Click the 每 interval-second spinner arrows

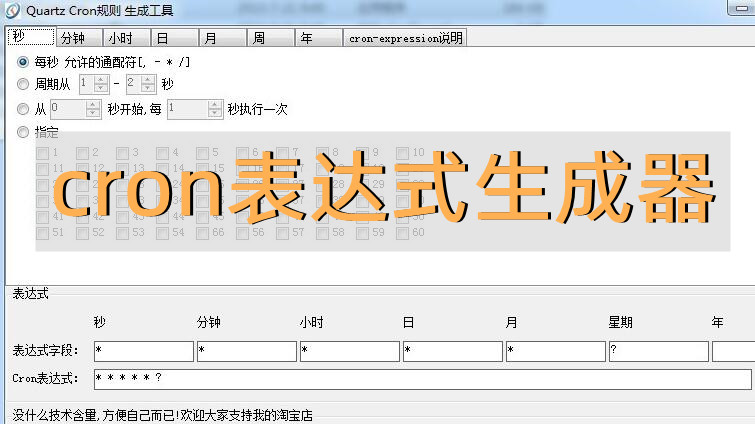coord(215,109)
